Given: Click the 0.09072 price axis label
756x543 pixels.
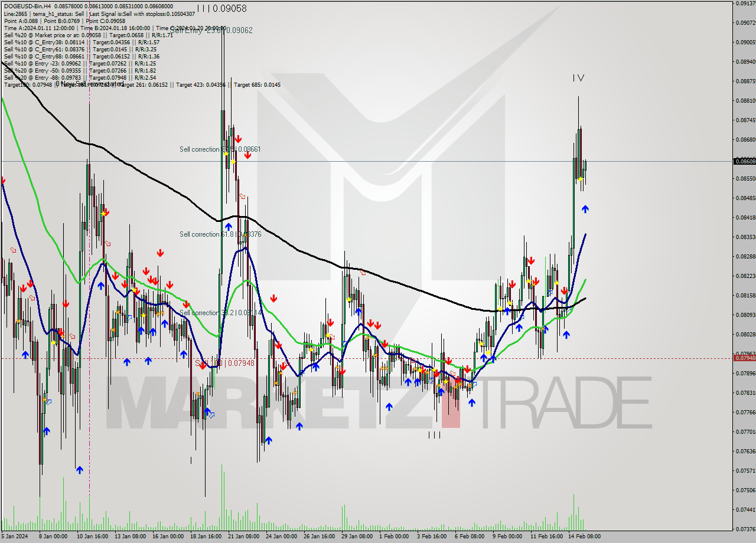Looking at the screenshot, I should click(745, 23).
